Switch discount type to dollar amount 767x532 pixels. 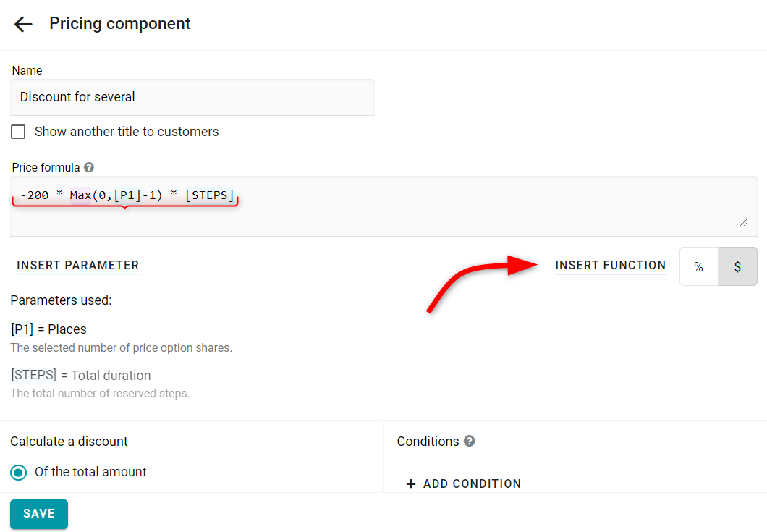737,266
